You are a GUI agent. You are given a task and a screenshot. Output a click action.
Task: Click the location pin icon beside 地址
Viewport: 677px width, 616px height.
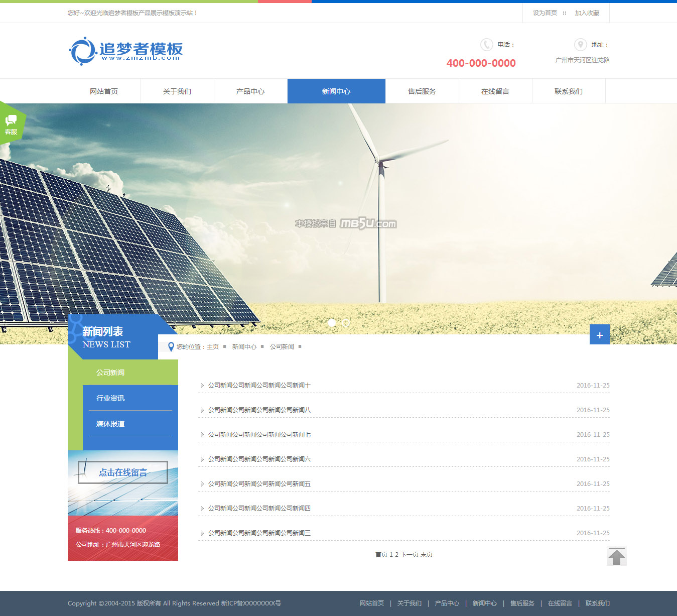coord(580,45)
